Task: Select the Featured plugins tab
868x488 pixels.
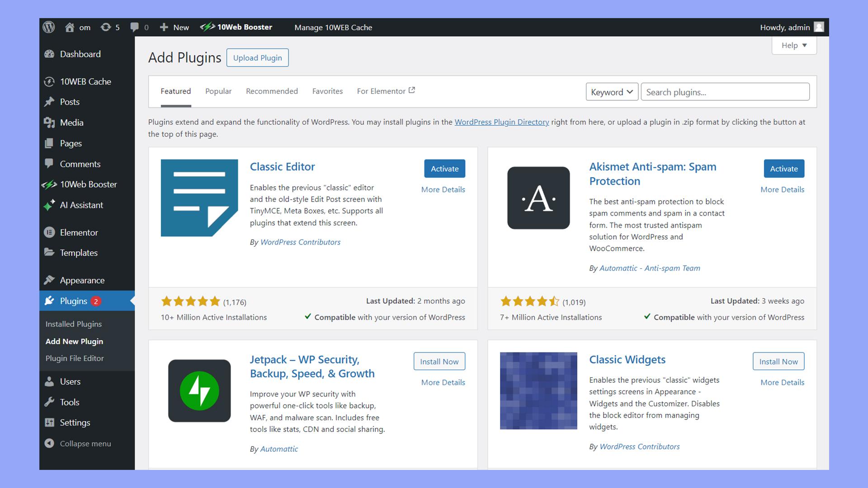Action: [x=175, y=91]
